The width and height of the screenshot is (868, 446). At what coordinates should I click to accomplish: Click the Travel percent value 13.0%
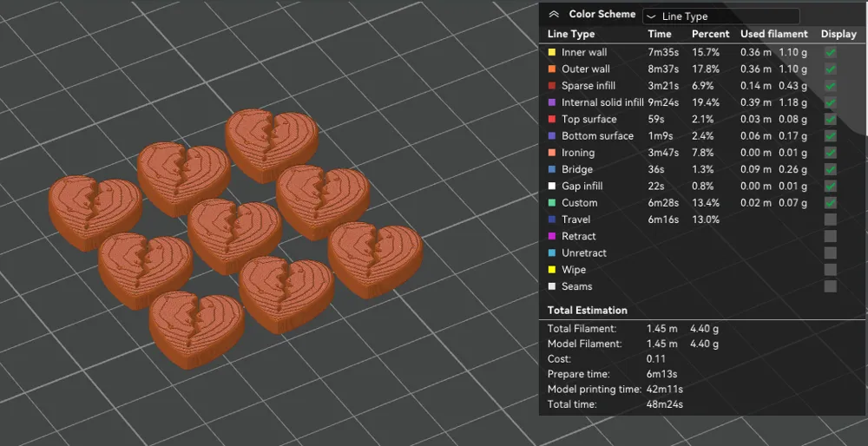click(x=706, y=220)
